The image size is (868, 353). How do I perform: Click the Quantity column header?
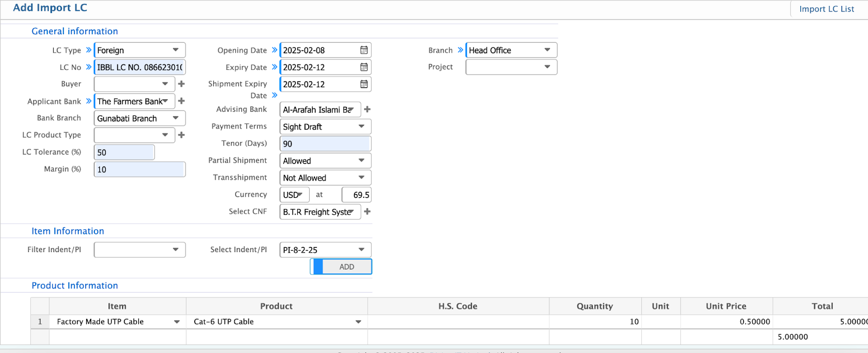pos(595,306)
